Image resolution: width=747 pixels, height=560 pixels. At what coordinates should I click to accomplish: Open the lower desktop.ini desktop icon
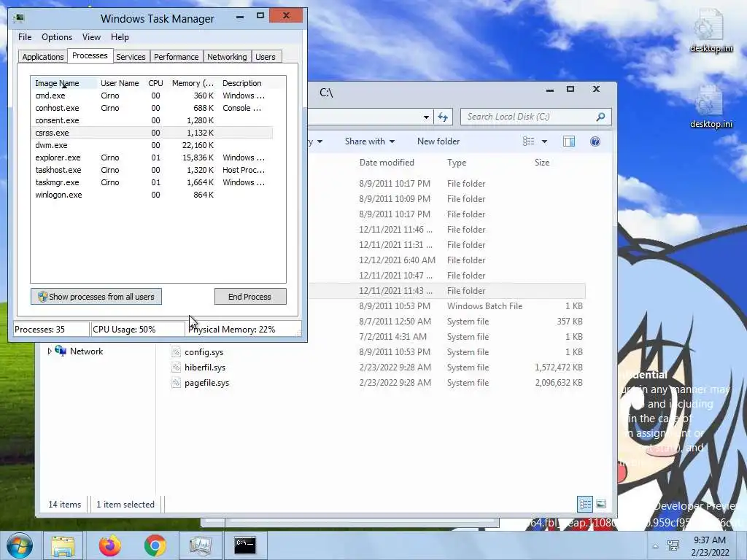point(711,106)
